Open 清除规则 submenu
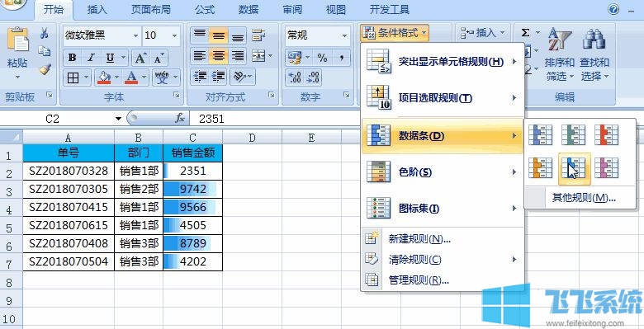Viewport: 644px width, 329px height. point(443,260)
